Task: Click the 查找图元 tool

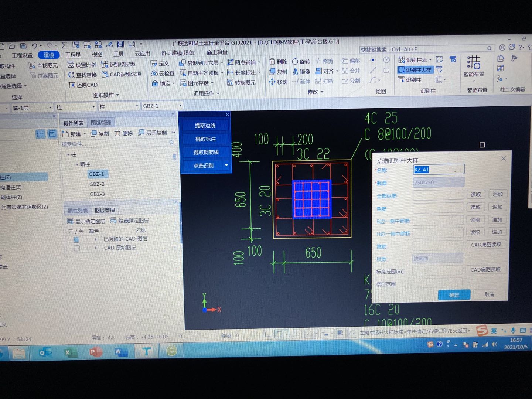Action: [44, 66]
